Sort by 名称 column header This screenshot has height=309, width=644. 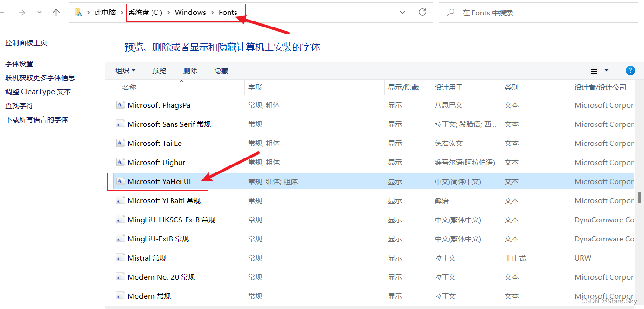129,87
